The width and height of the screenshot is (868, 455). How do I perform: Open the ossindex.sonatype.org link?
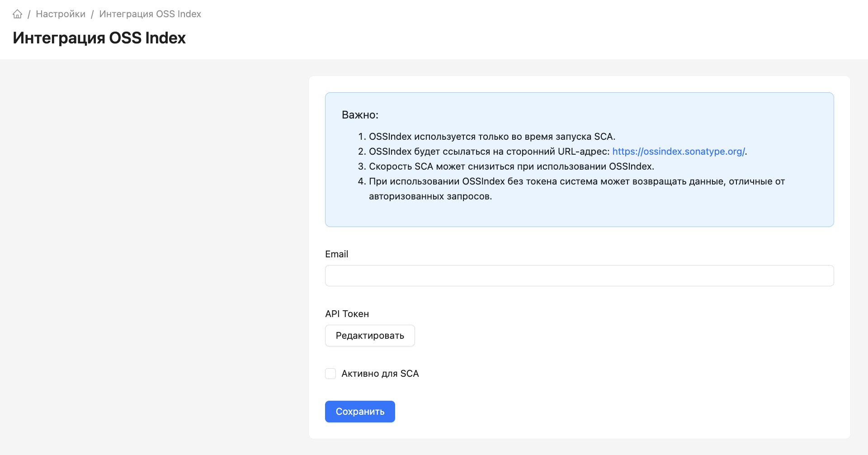pos(679,152)
